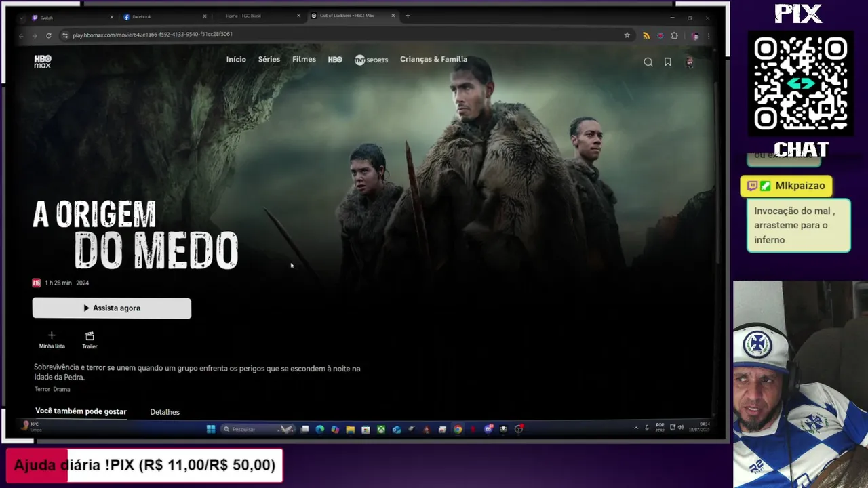Open Chrome icon in taskbar
The height and width of the screenshot is (488, 868).
click(x=458, y=429)
